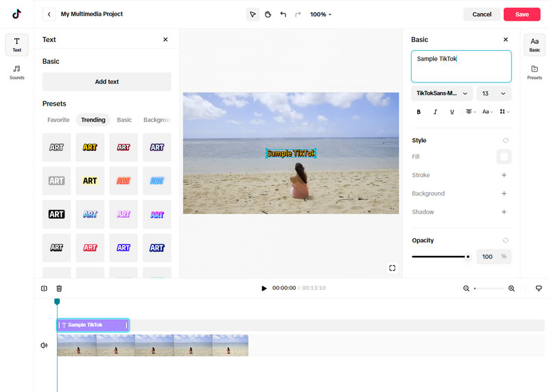This screenshot has width=549, height=392.
Task: Delete the selected timeline clip
Action: (59, 288)
